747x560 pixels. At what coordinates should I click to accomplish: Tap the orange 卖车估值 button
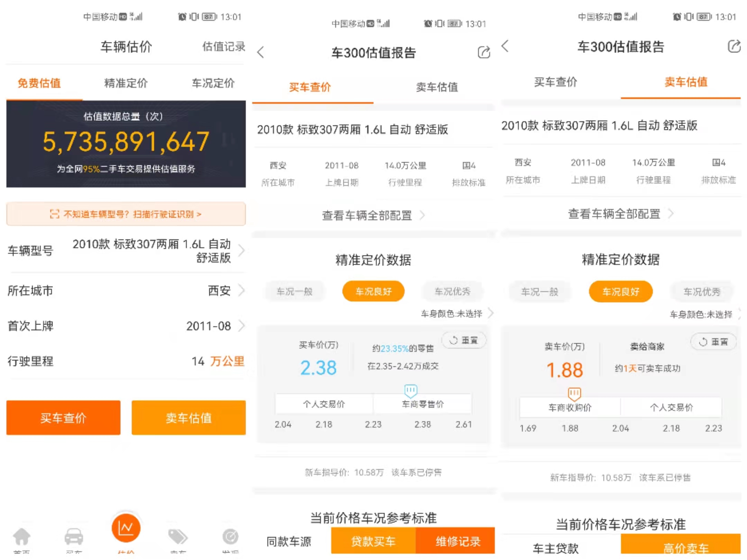(189, 418)
